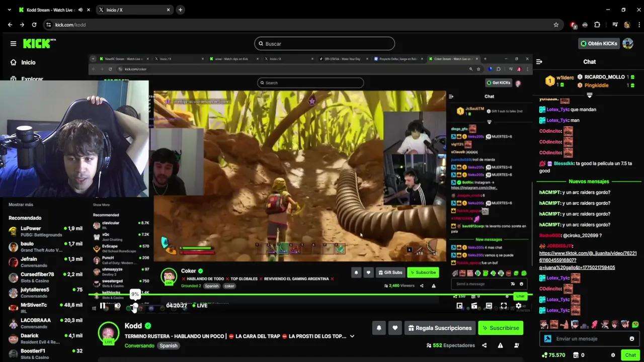
Task: Switch to the Inicio / X browser tab
Action: click(134, 10)
